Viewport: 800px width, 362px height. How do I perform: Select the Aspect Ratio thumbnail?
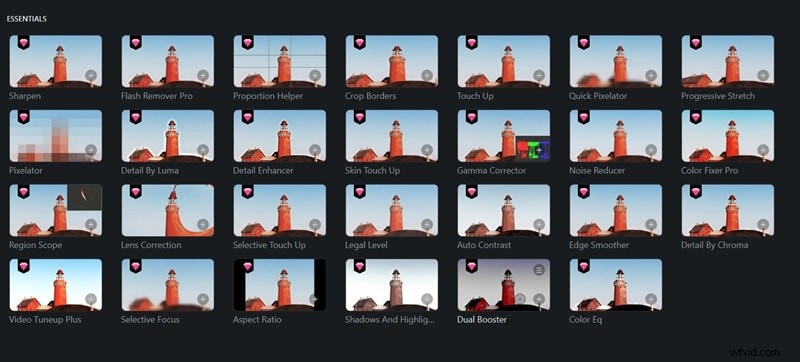pyautogui.click(x=280, y=285)
